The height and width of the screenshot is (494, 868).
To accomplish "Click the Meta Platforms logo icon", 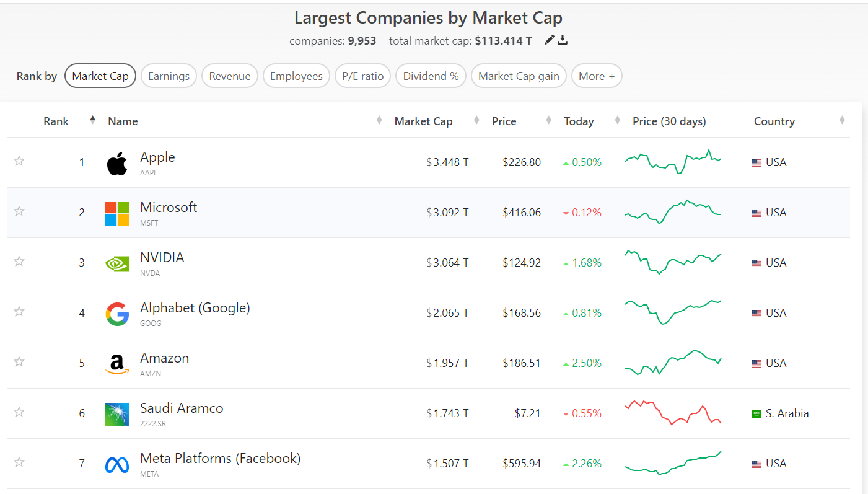I will click(117, 464).
